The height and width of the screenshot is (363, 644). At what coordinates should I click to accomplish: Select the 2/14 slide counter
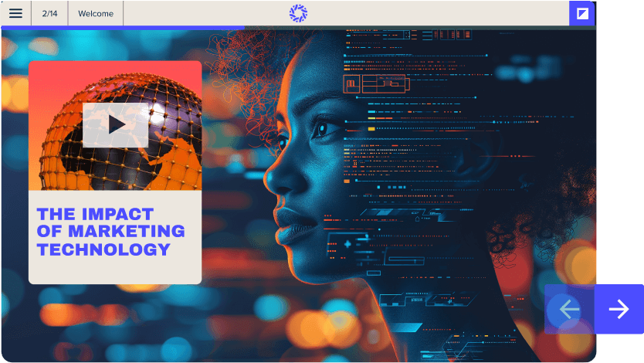49,13
